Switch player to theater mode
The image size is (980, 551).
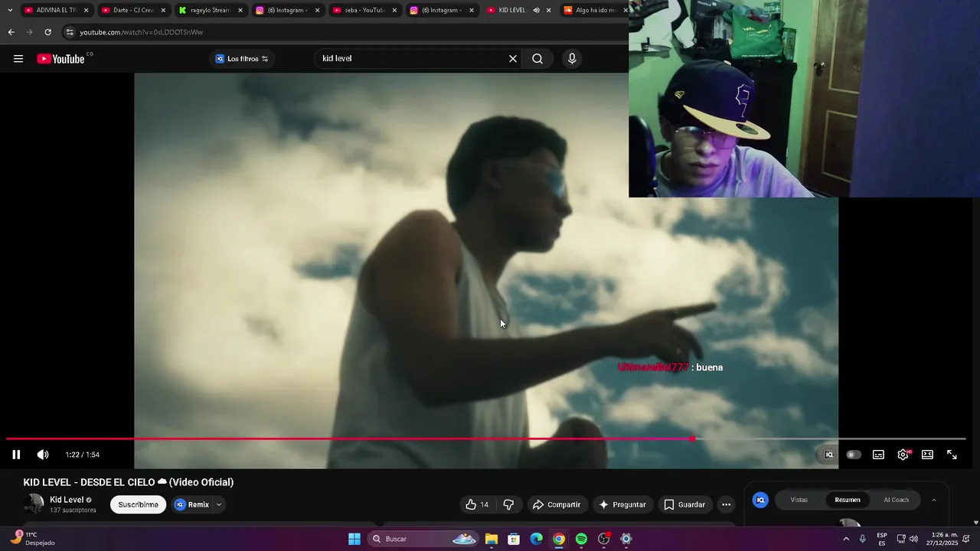tap(927, 455)
